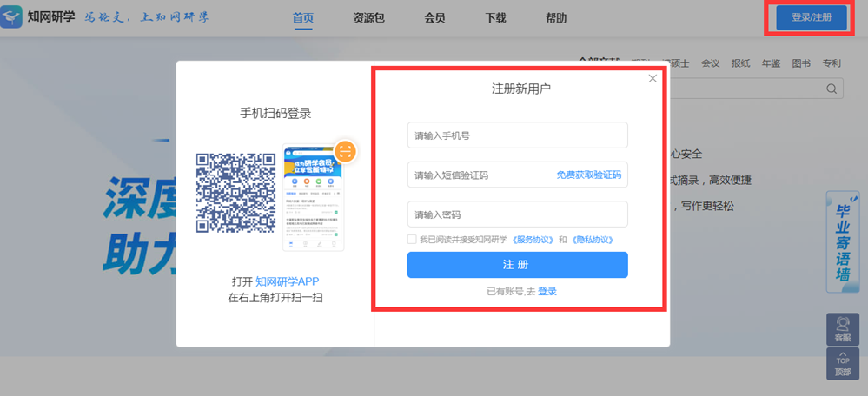This screenshot has height=396, width=868.
Task: Click the 登录 link below register button
Action: [x=547, y=292]
